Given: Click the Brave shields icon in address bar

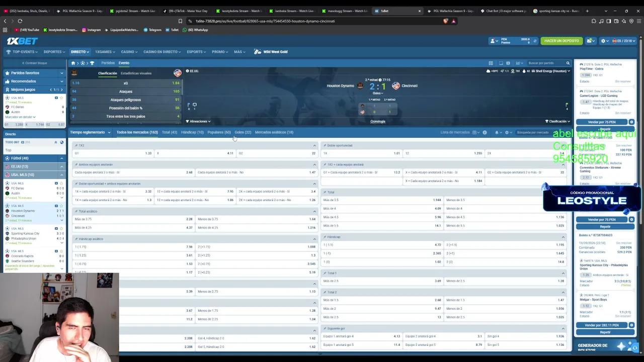Looking at the screenshot, I should (x=445, y=21).
